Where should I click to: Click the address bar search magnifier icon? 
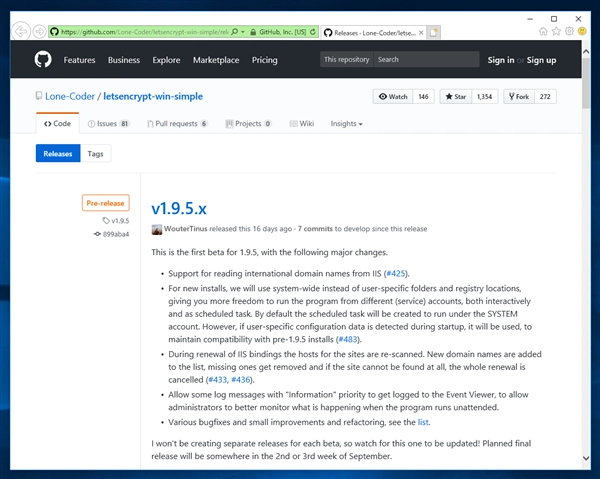pos(235,32)
